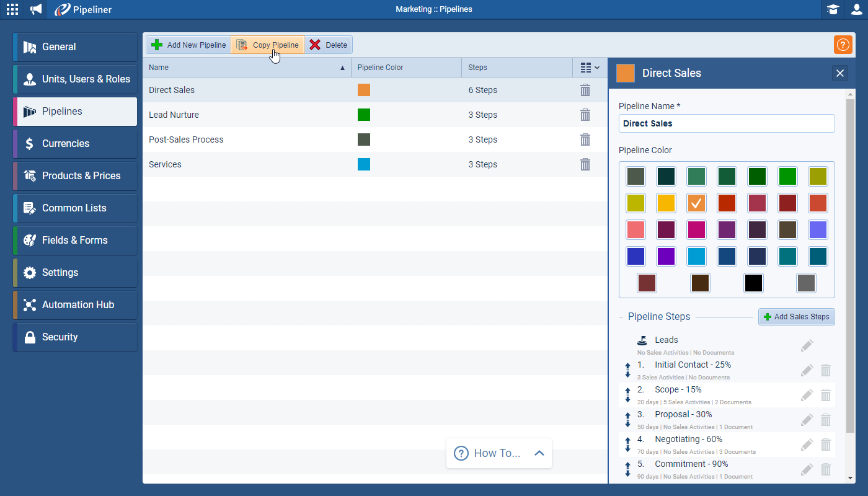Open the user profile icon
The image size is (868, 496).
(856, 9)
